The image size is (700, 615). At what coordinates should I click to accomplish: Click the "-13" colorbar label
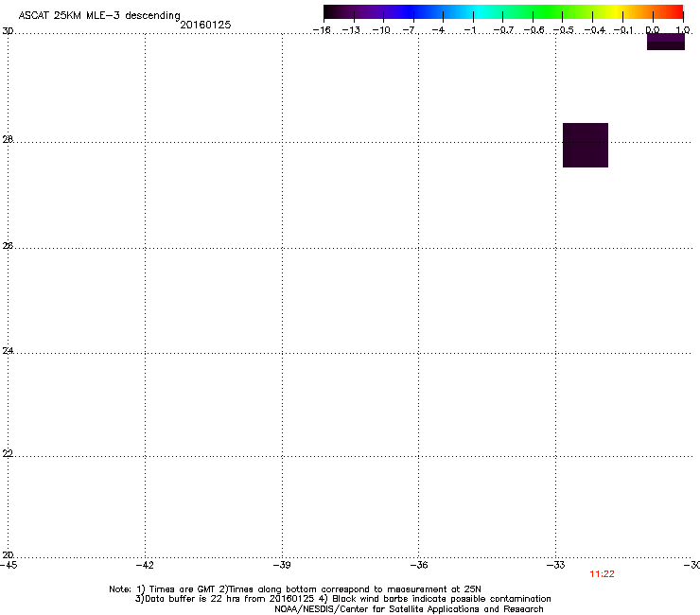click(x=351, y=30)
